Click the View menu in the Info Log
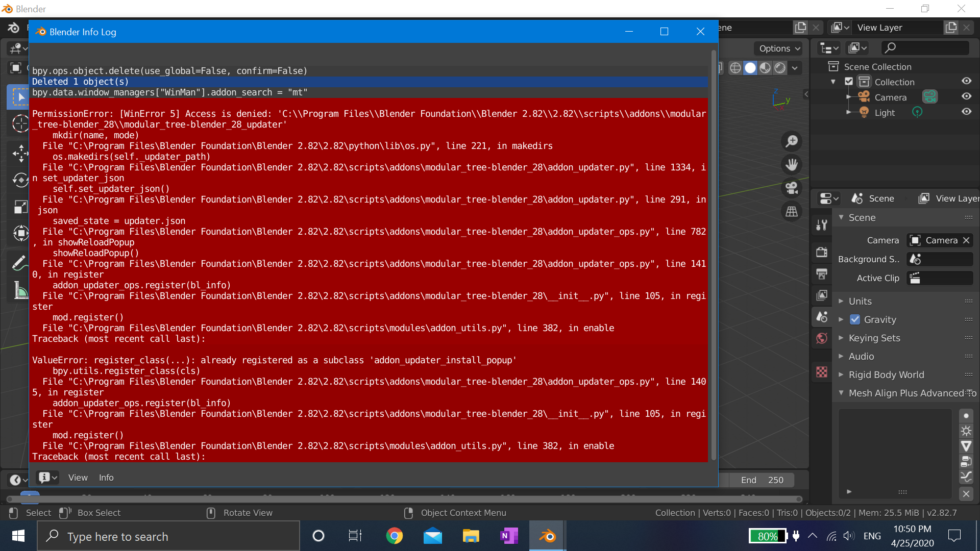 pyautogui.click(x=78, y=478)
